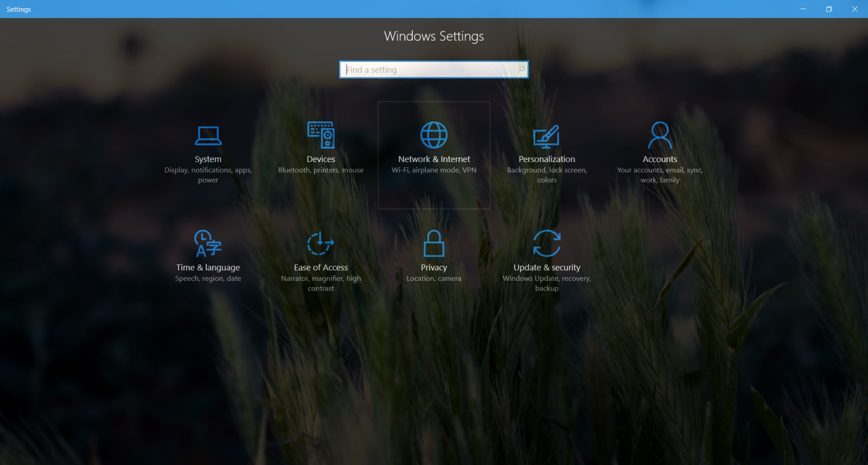Click 'Background, lock screen, colors' description
Viewport: 868px width, 465px height.
(x=547, y=175)
